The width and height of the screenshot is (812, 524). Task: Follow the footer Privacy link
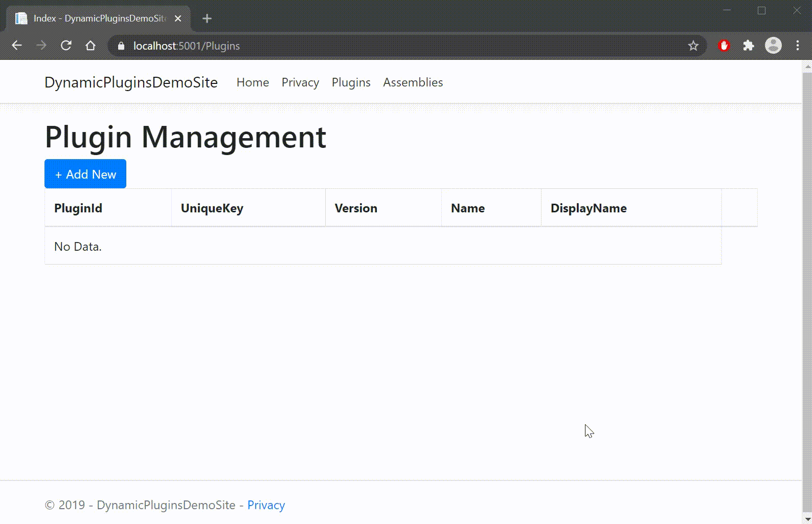tap(266, 505)
